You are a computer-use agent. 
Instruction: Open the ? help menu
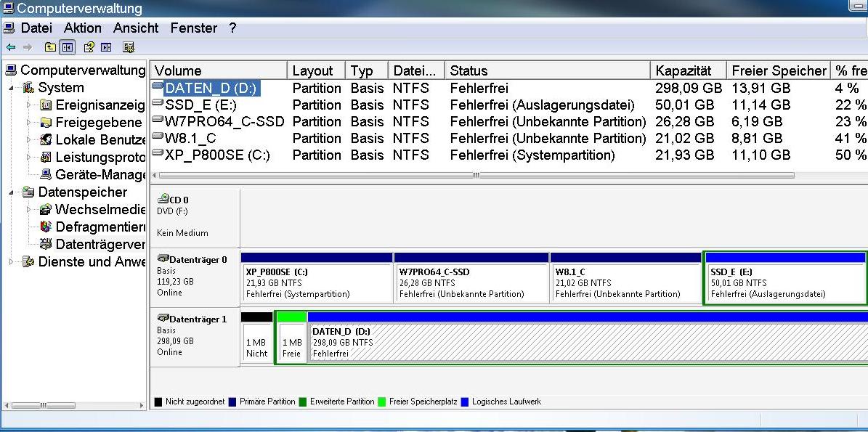[232, 28]
